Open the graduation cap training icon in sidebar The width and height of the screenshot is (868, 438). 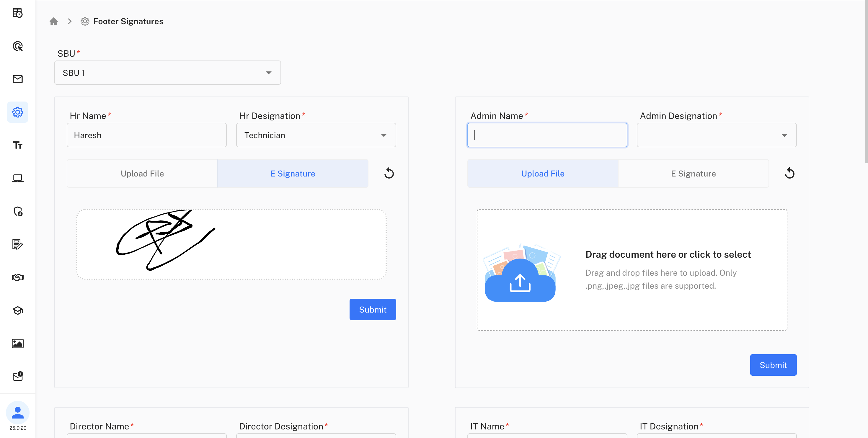click(17, 310)
